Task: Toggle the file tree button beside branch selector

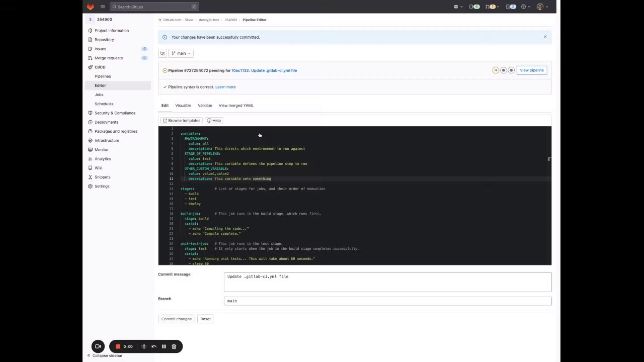Action: [x=163, y=53]
